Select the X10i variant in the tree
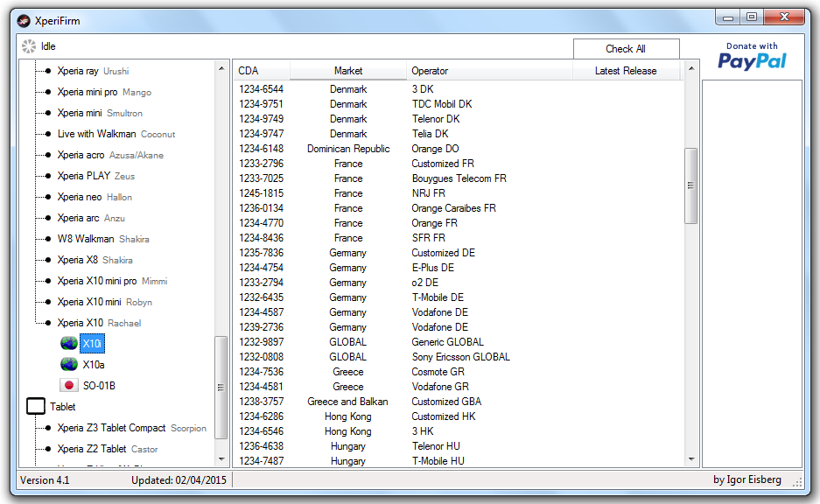 click(92, 344)
